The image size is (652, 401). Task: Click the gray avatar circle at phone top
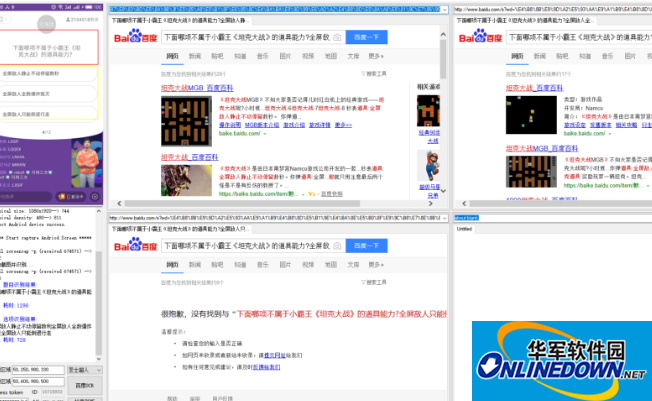point(47,24)
